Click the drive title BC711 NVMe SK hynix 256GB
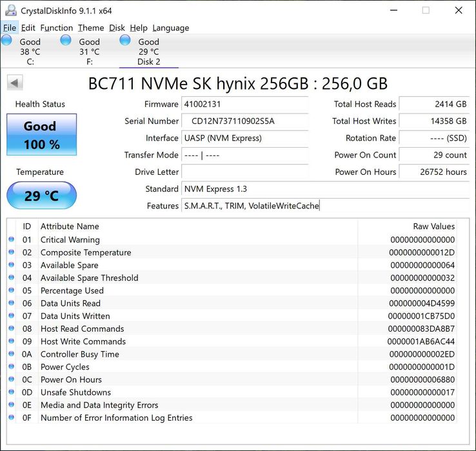 tap(238, 83)
